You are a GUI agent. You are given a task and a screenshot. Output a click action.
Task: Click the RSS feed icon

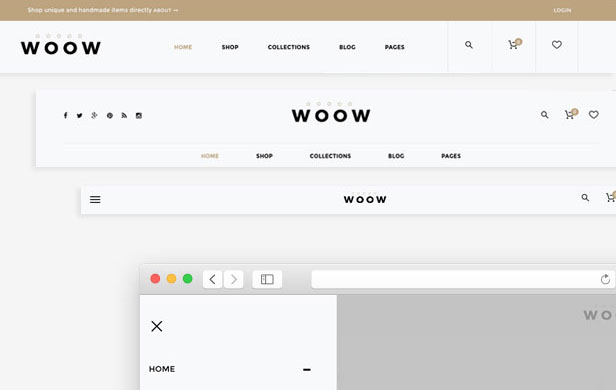124,115
